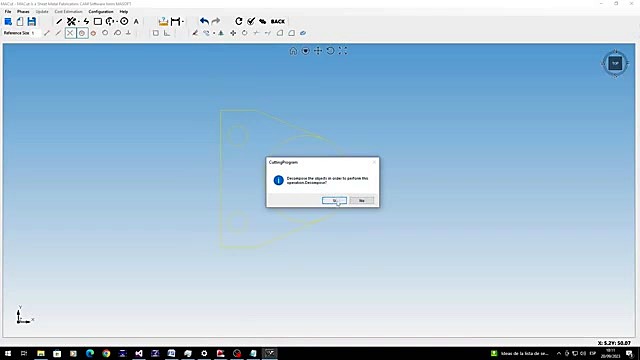Click the TOP face of view cube
Screen dimensions: 640x360
point(615,63)
